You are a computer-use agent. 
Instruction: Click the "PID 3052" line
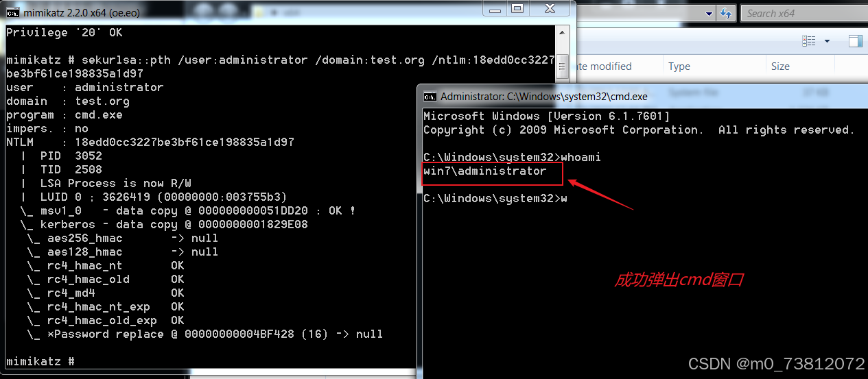pos(61,156)
